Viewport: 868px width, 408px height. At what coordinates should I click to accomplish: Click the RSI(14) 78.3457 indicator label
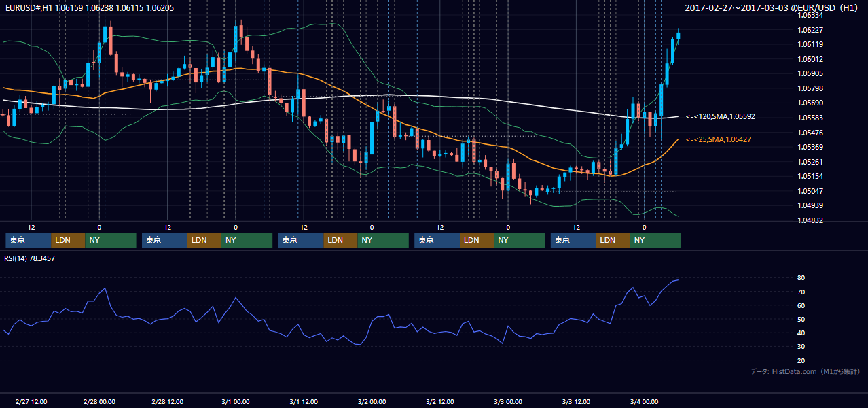coord(30,258)
